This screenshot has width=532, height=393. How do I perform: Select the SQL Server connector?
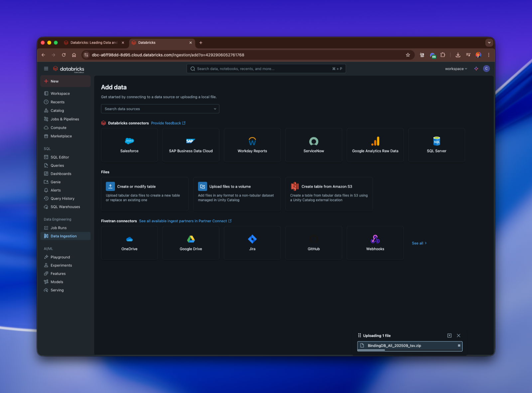tap(436, 145)
